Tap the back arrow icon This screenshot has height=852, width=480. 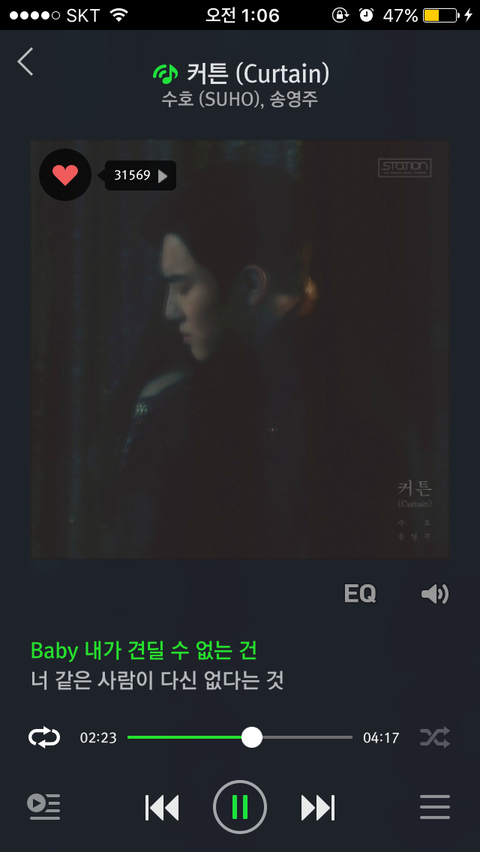25,61
